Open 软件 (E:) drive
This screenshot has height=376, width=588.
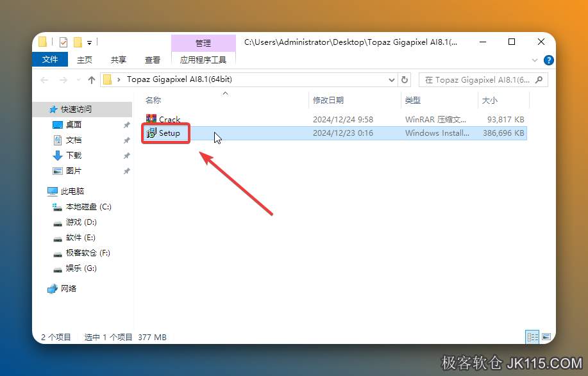(80, 237)
